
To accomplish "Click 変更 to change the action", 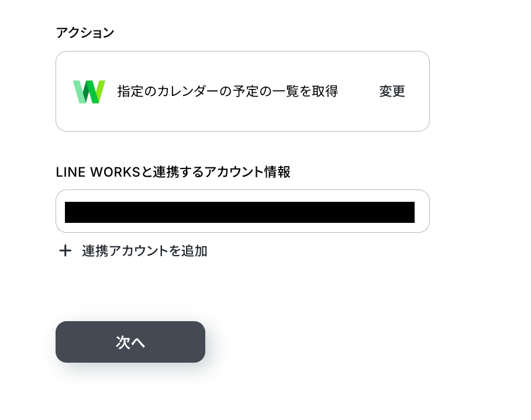I will 392,91.
